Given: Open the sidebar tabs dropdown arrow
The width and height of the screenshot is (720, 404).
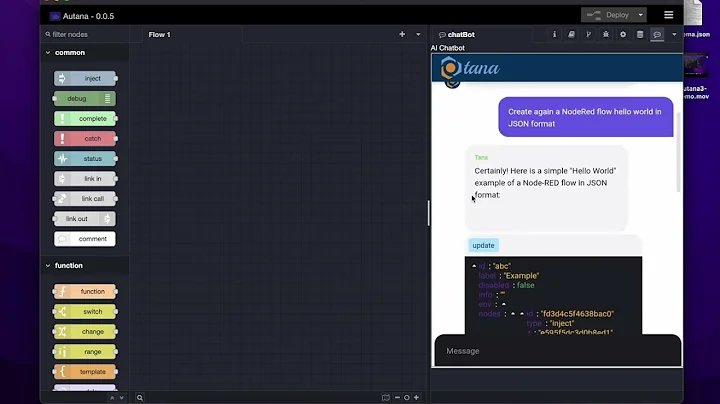Looking at the screenshot, I should tap(674, 34).
